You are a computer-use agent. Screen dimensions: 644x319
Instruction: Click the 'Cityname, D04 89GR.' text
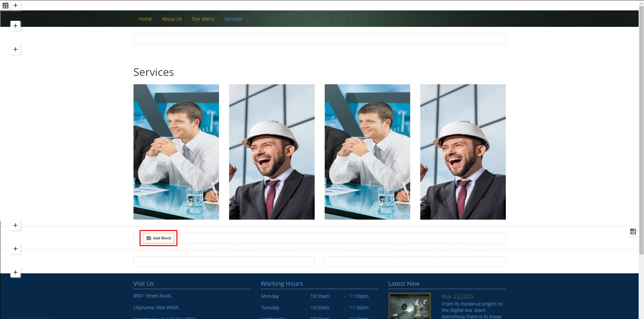pos(156,308)
